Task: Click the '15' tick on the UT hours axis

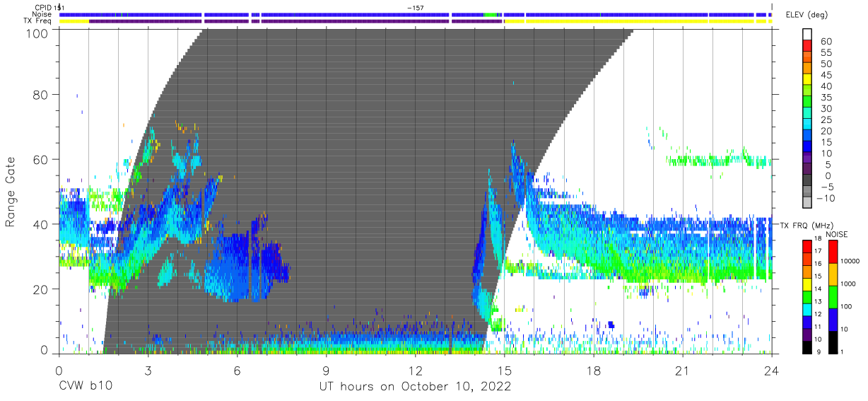Action: (505, 370)
